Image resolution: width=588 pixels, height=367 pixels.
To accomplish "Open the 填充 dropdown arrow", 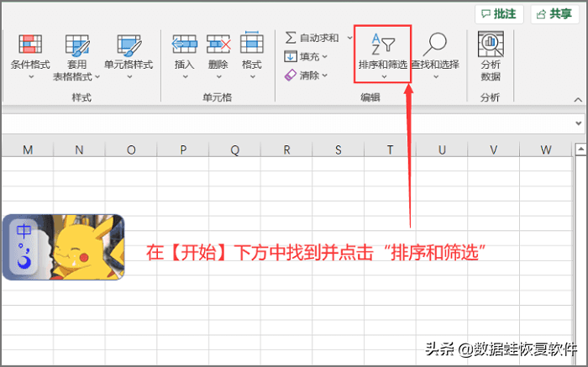I will [x=325, y=56].
